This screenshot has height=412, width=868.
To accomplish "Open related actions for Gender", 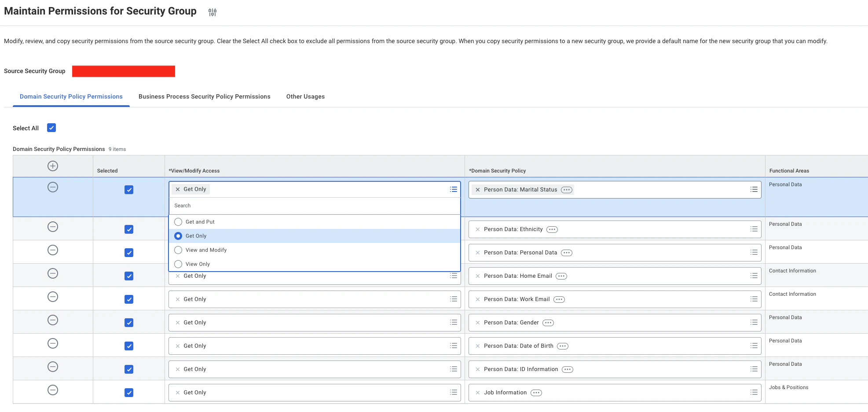I will (x=548, y=323).
